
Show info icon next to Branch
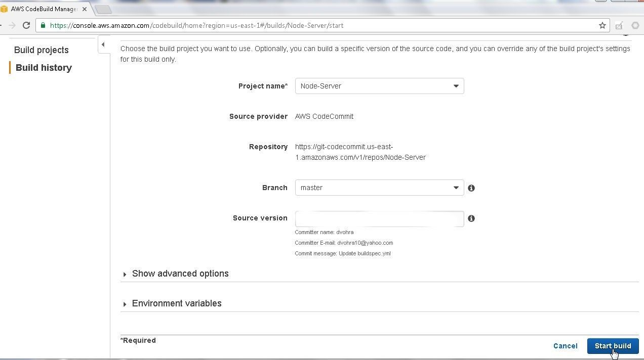(x=471, y=188)
